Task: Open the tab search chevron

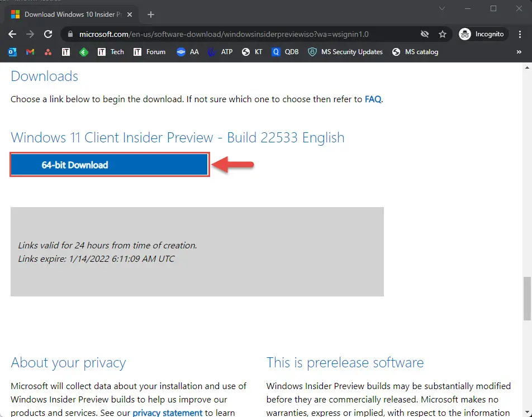Action: [441, 8]
